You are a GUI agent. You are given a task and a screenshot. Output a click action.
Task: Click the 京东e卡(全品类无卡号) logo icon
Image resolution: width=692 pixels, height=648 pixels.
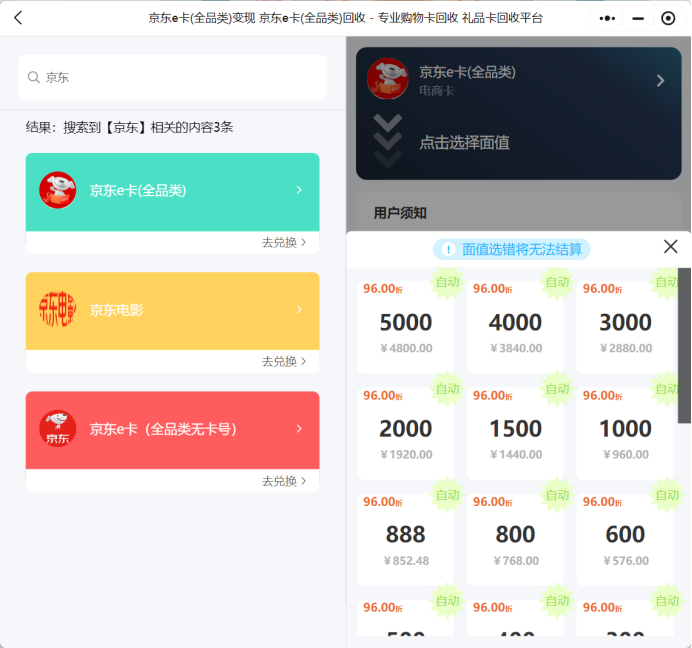coord(58,429)
